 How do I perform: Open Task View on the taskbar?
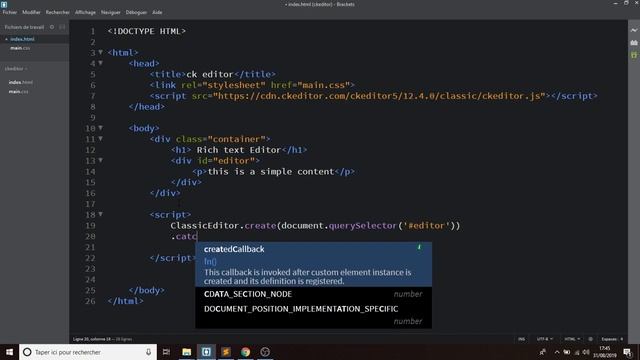coord(166,352)
